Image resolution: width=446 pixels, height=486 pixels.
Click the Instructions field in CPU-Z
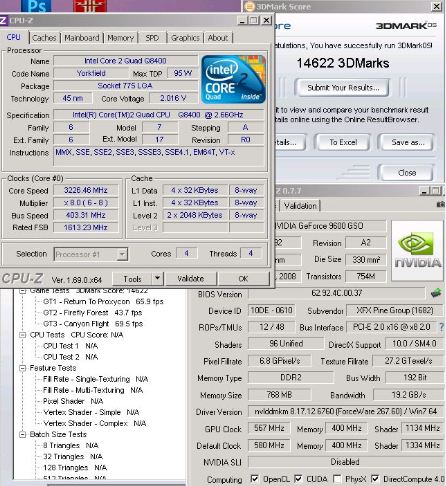159,156
